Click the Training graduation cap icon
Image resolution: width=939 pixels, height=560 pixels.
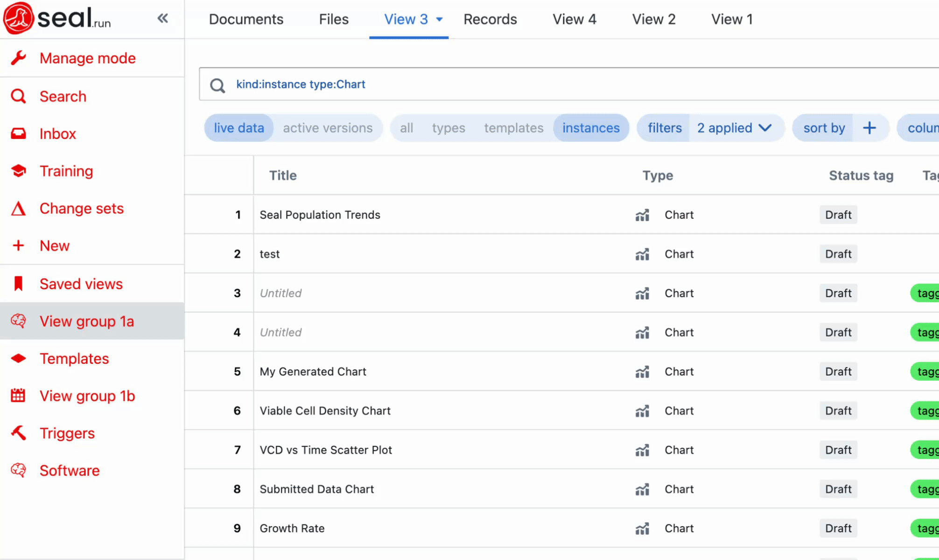pyautogui.click(x=19, y=171)
